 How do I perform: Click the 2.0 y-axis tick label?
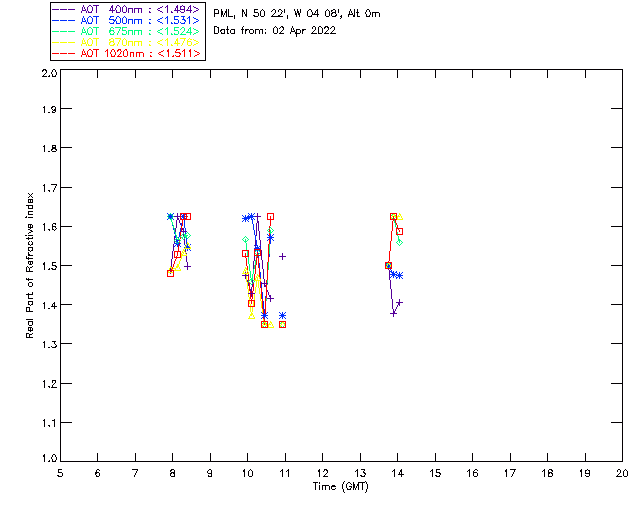(x=49, y=73)
